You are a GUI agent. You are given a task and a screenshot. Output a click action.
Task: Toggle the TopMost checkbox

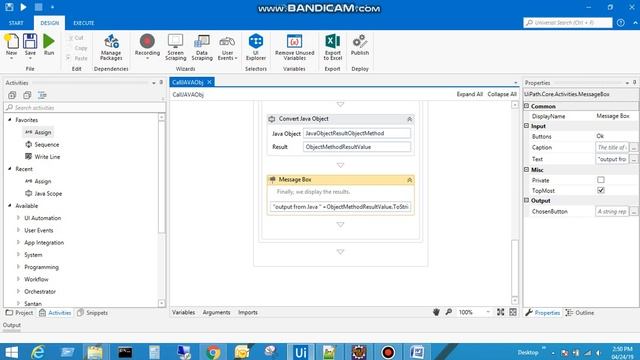601,190
